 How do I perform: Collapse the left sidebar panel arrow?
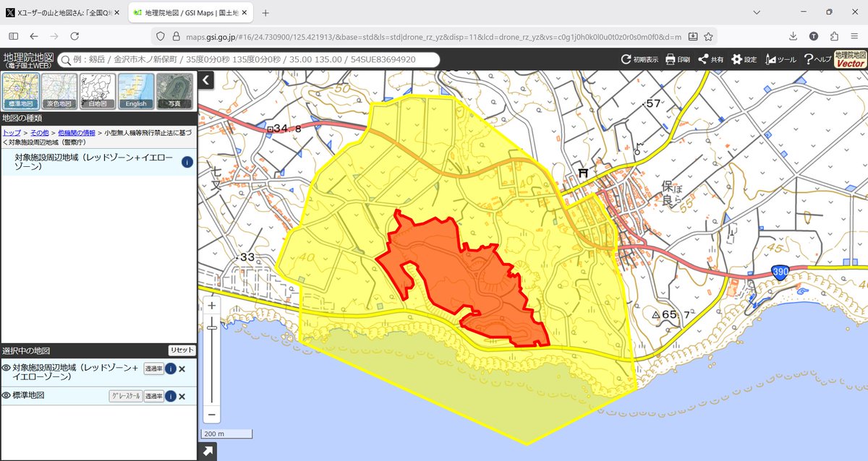205,80
